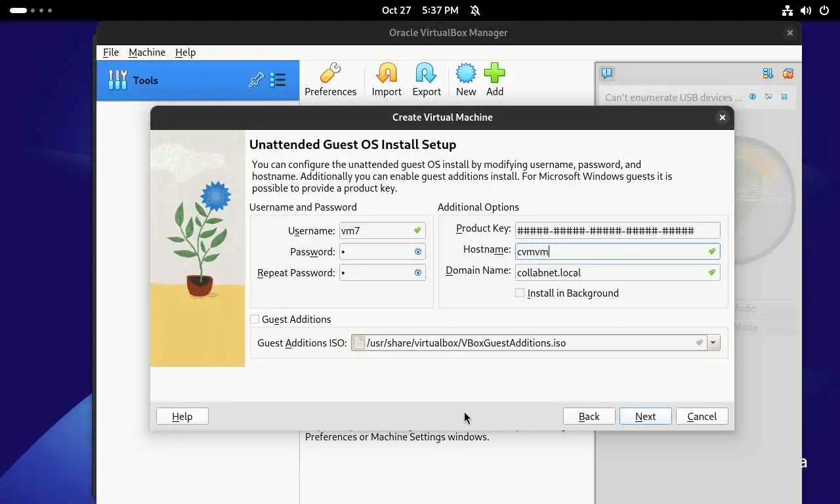Open the Machine menu
Screen dimensions: 840x504
tap(147, 52)
